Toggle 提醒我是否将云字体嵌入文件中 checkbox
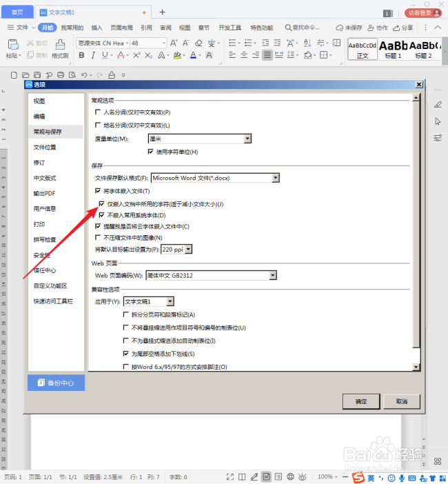 coord(98,226)
